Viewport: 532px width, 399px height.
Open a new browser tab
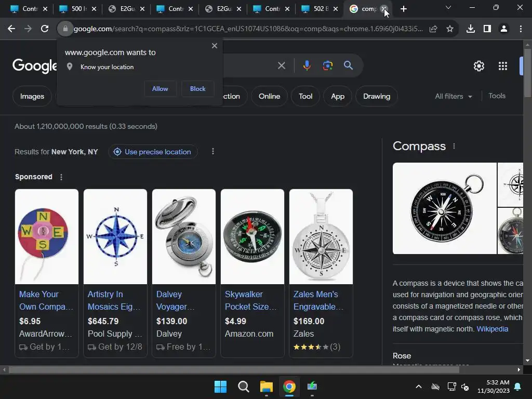(403, 9)
